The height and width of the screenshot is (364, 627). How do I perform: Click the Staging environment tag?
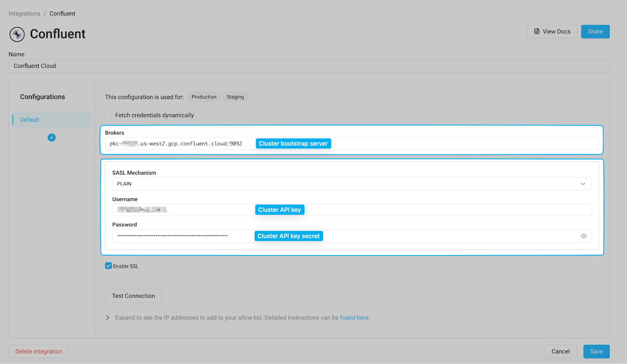(235, 97)
